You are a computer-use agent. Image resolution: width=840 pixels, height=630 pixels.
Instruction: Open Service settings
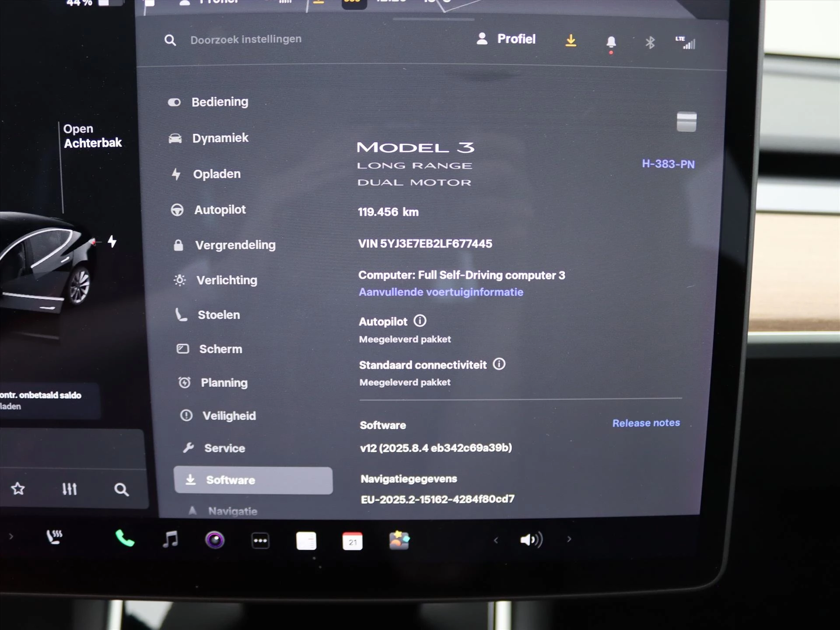pyautogui.click(x=214, y=448)
